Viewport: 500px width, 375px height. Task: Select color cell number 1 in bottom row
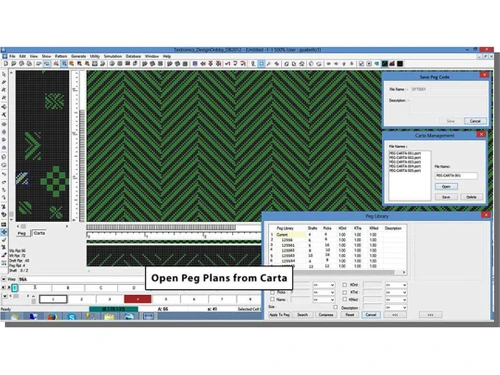pos(53,299)
